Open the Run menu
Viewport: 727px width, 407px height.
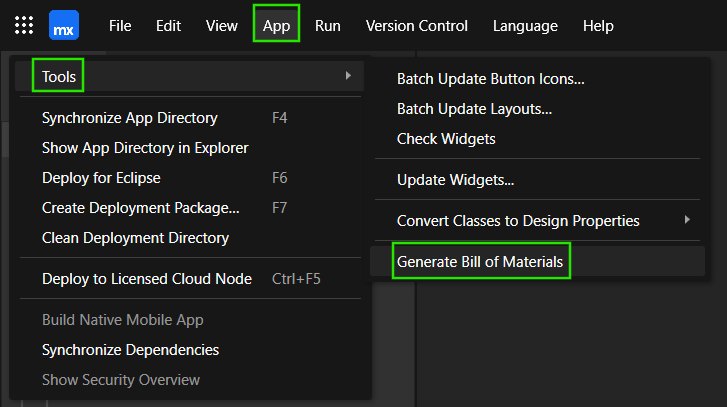coord(328,25)
